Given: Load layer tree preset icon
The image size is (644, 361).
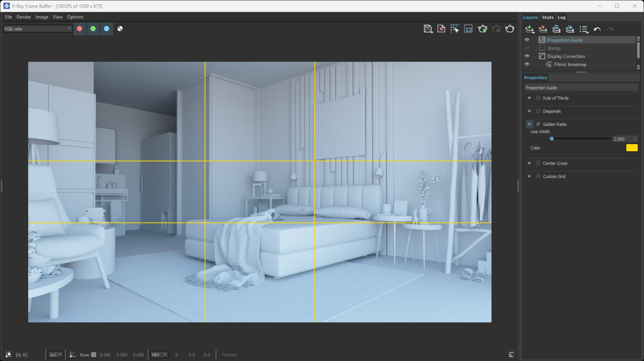Looking at the screenshot, I should point(570,29).
